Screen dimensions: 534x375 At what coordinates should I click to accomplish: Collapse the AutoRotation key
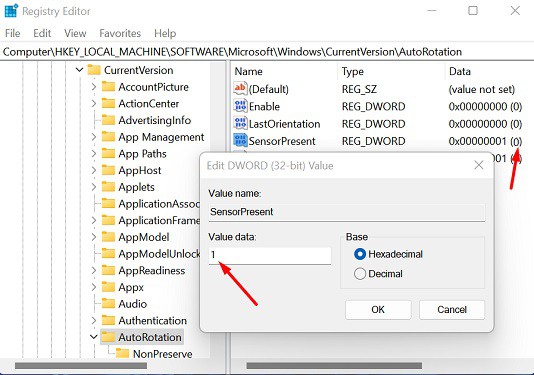click(94, 337)
